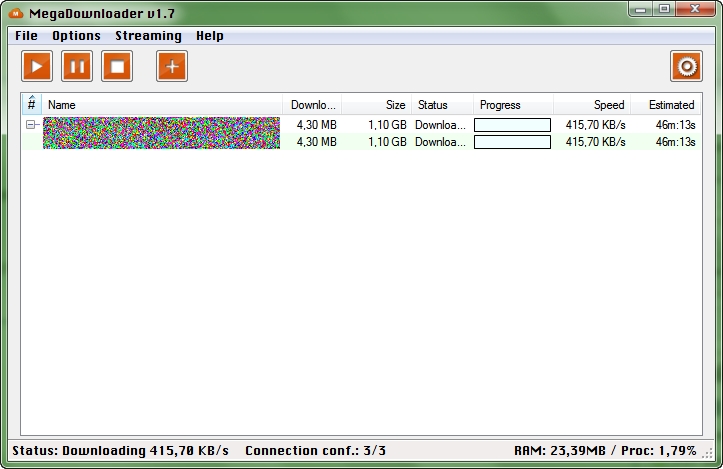Click the Connection conf.: 3/3 status text

pos(315,451)
